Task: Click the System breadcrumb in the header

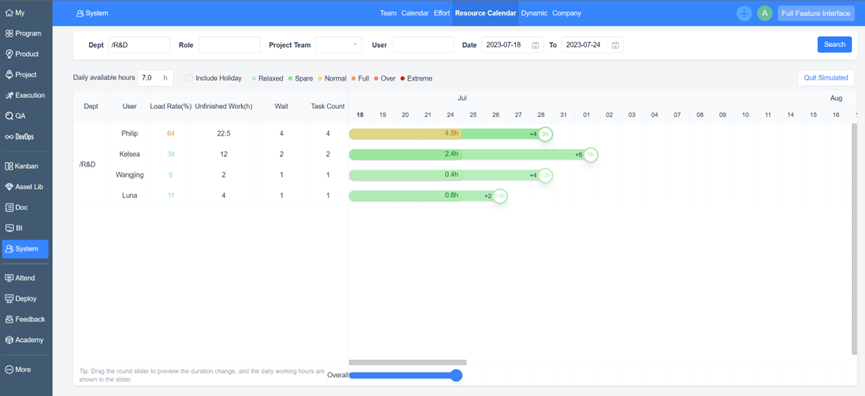Action: click(x=92, y=13)
